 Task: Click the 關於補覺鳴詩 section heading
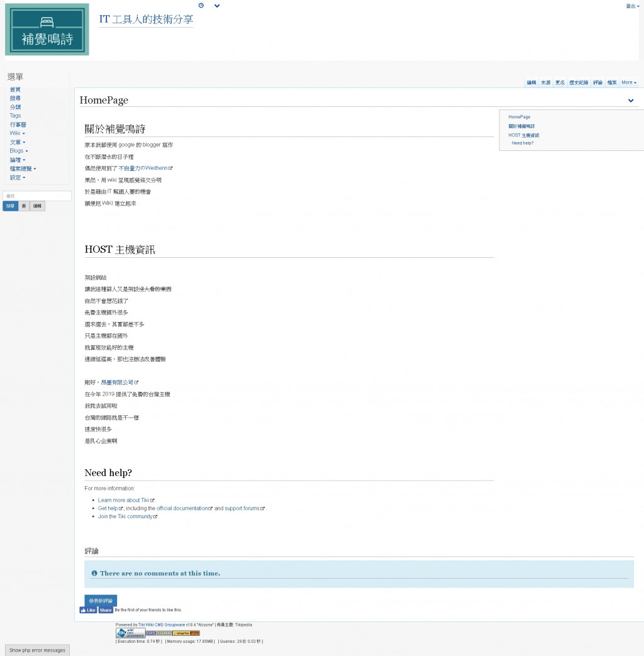[x=114, y=129]
